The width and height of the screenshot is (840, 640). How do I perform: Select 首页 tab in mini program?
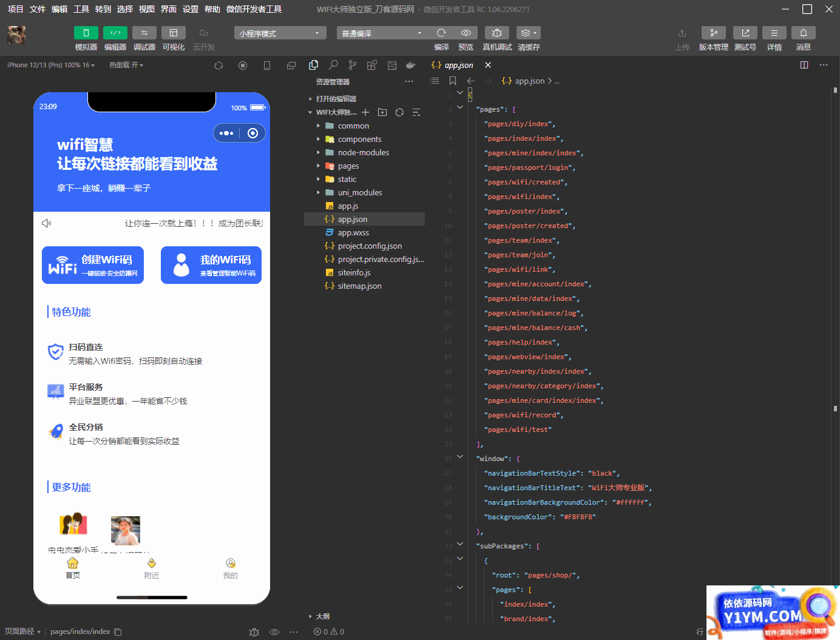pos(73,568)
